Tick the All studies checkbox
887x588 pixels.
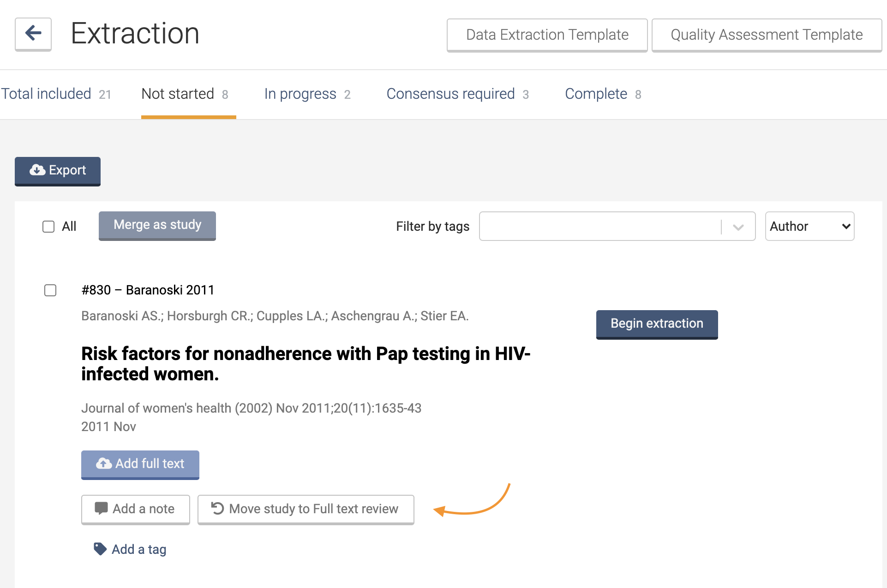[48, 227]
